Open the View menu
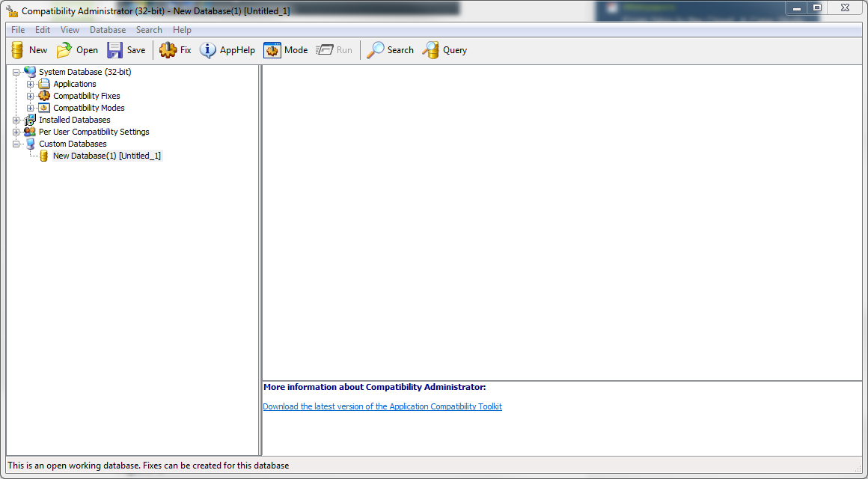The height and width of the screenshot is (479, 868). (70, 30)
